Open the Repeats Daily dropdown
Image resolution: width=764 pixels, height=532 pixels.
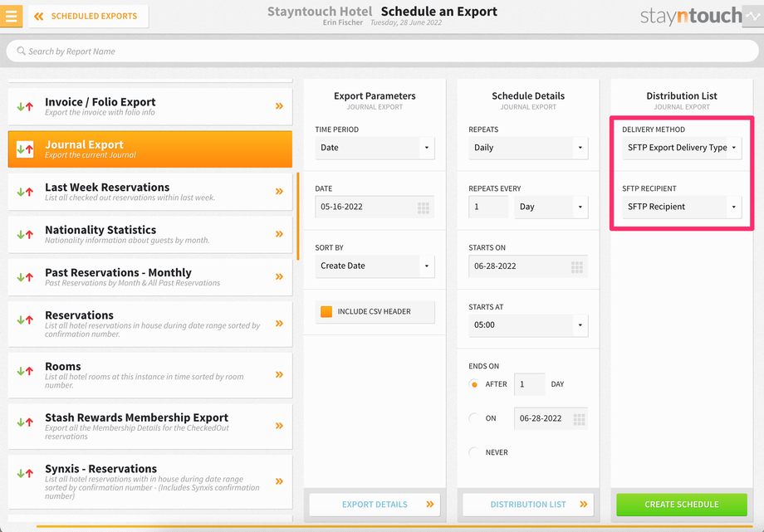[x=528, y=148]
